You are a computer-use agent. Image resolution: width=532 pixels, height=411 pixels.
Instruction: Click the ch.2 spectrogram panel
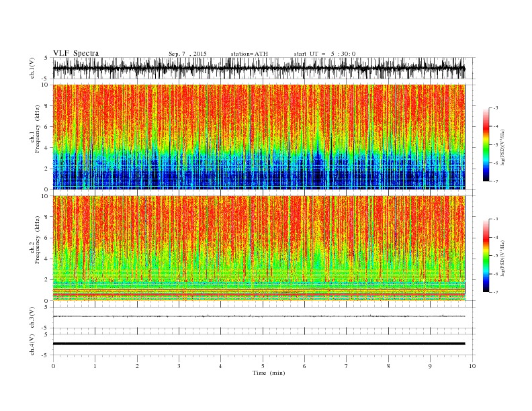[x=259, y=248]
